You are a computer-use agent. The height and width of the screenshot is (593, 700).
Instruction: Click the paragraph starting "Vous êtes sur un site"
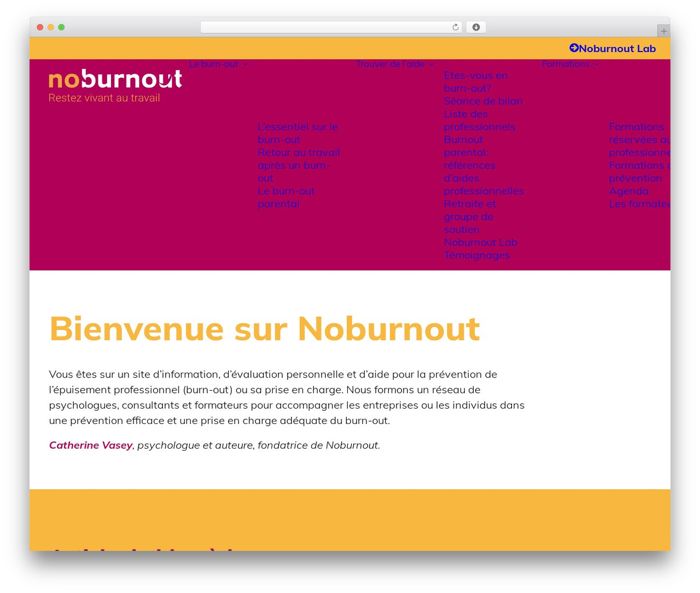coord(287,398)
